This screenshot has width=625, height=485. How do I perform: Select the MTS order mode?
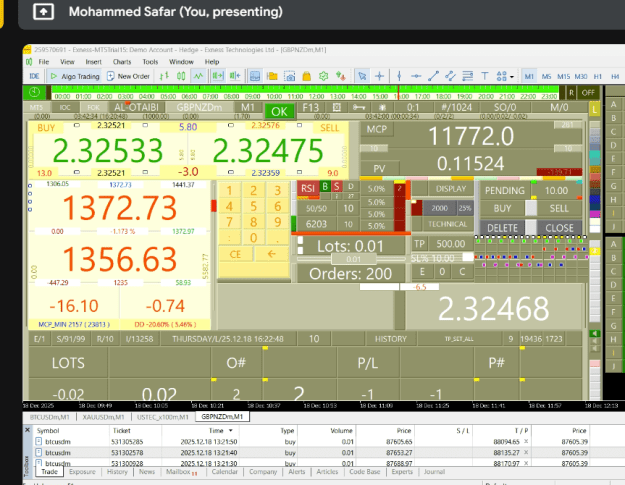coord(36,108)
